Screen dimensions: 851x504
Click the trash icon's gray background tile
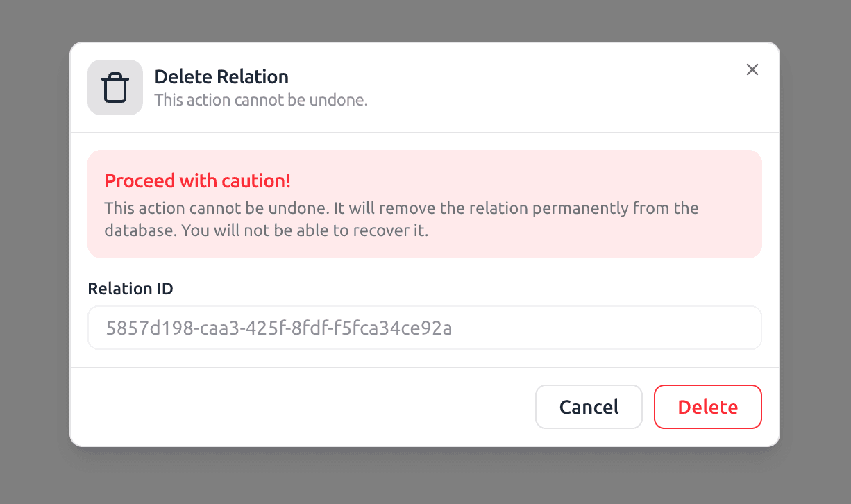pyautogui.click(x=115, y=87)
